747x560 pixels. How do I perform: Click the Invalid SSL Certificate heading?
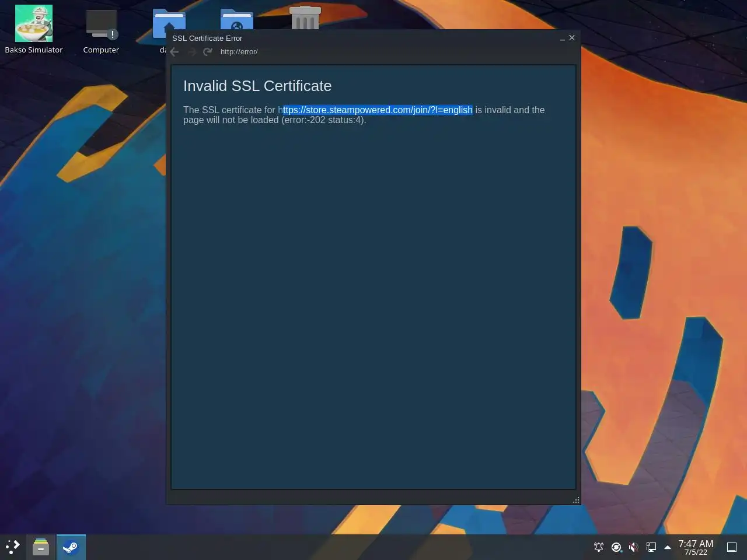point(257,86)
